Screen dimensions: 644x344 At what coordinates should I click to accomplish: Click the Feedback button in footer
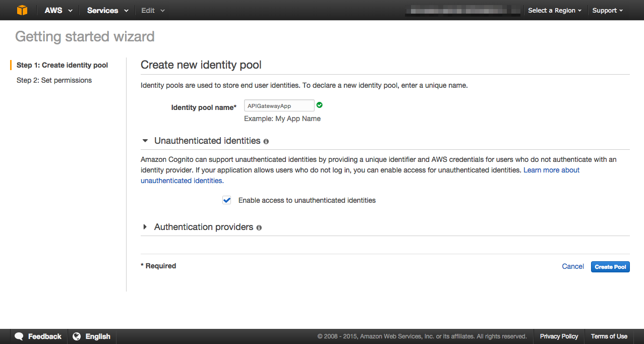38,336
